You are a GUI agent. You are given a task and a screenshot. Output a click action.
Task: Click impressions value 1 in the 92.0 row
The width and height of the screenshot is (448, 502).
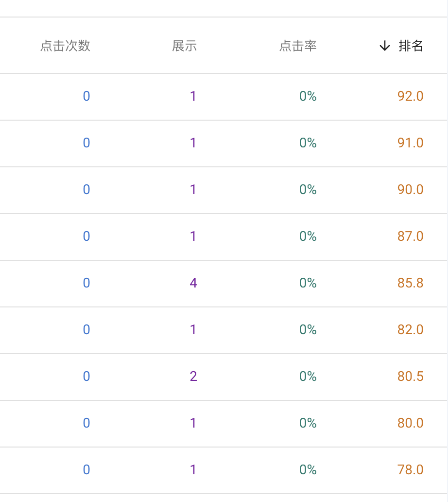[x=193, y=96]
